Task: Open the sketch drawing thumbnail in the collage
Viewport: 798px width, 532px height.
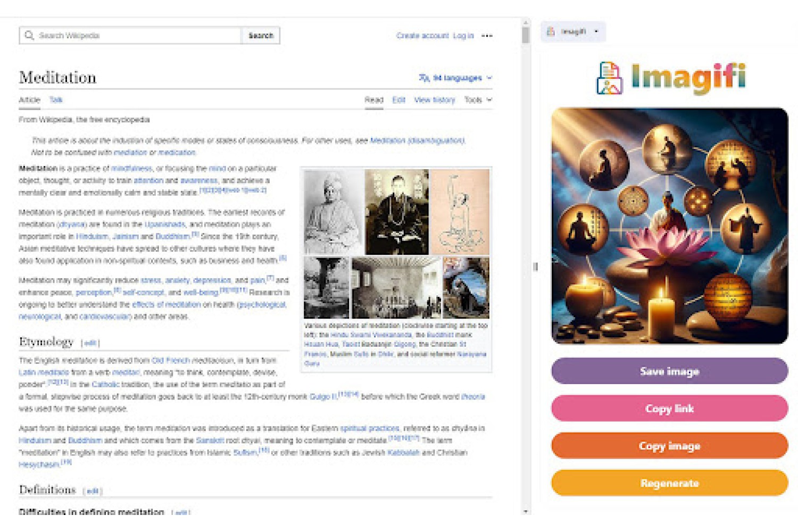Action: point(460,212)
